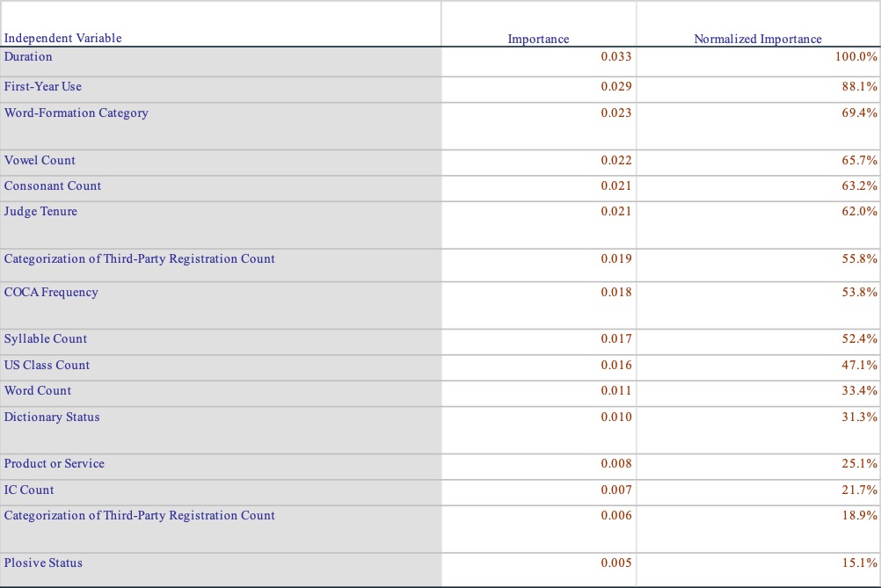
Task: Select the Duration row label
Action: point(28,57)
